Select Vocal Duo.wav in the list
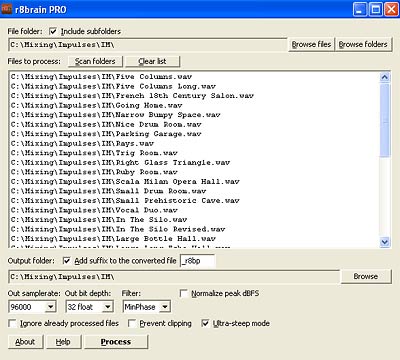 point(94,210)
